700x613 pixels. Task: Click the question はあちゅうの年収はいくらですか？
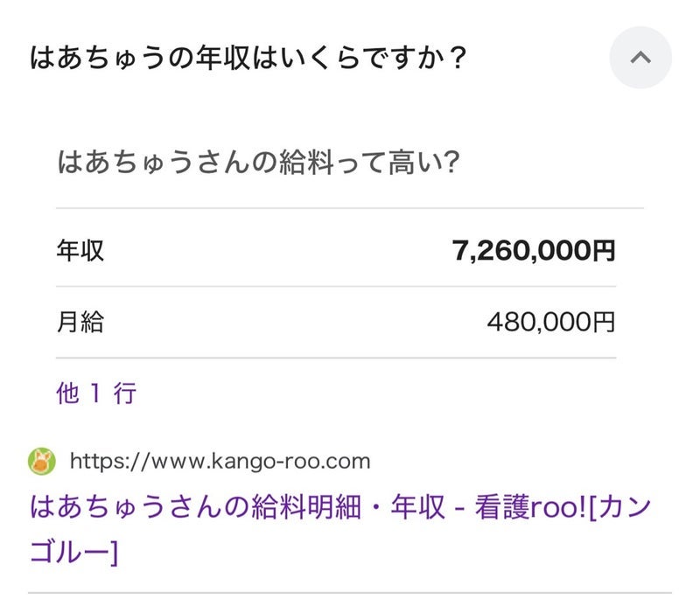248,59
